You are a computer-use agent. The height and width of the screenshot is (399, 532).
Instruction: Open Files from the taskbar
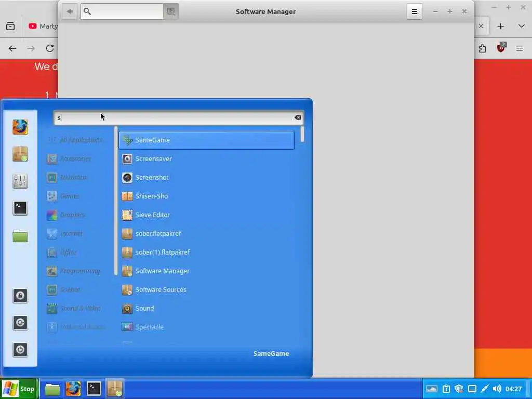(52, 389)
